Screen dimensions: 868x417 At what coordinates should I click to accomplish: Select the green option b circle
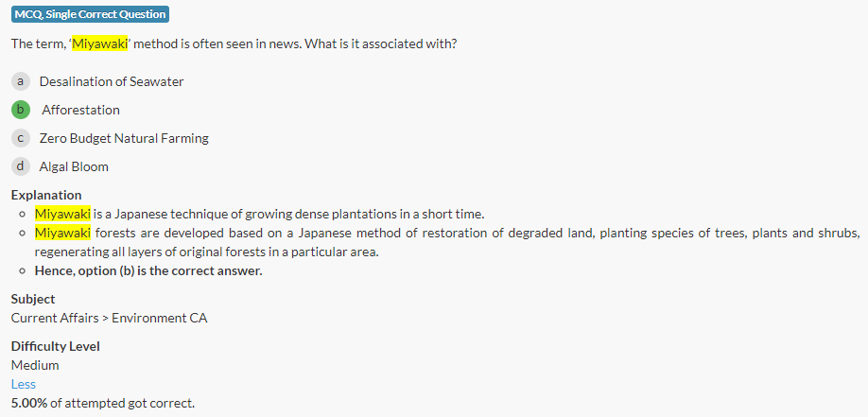coord(21,110)
